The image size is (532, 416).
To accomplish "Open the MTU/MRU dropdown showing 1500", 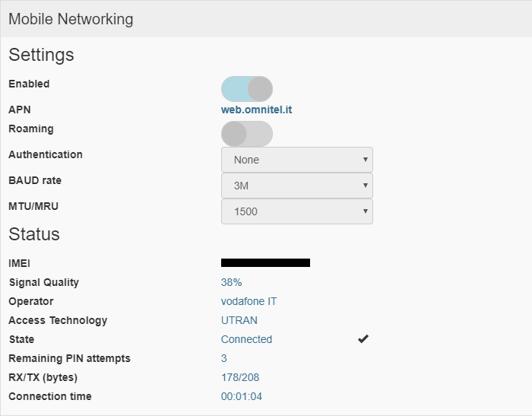I will (x=297, y=211).
